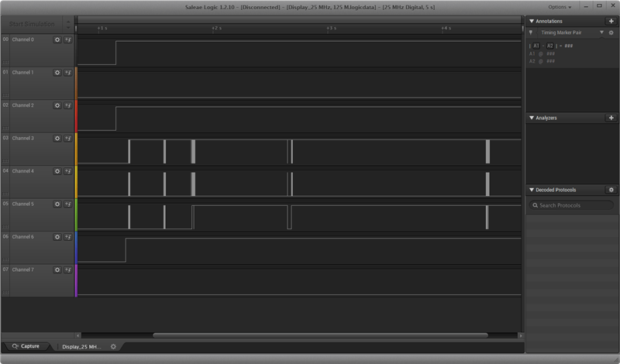The height and width of the screenshot is (364, 620).
Task: Add a new annotation with plus
Action: click(x=611, y=21)
